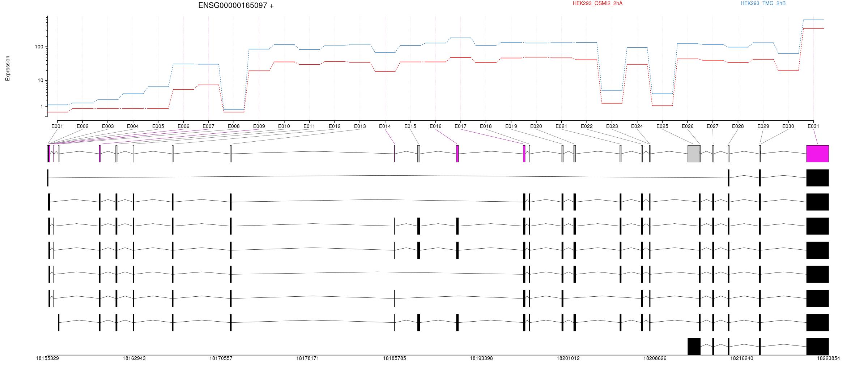
Task: Click exon label E017
Action: click(x=460, y=126)
